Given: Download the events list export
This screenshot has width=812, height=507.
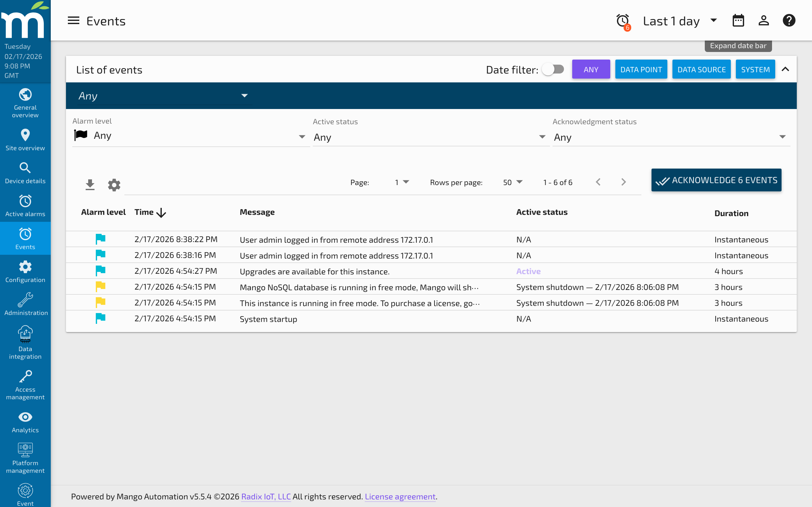Looking at the screenshot, I should point(90,184).
